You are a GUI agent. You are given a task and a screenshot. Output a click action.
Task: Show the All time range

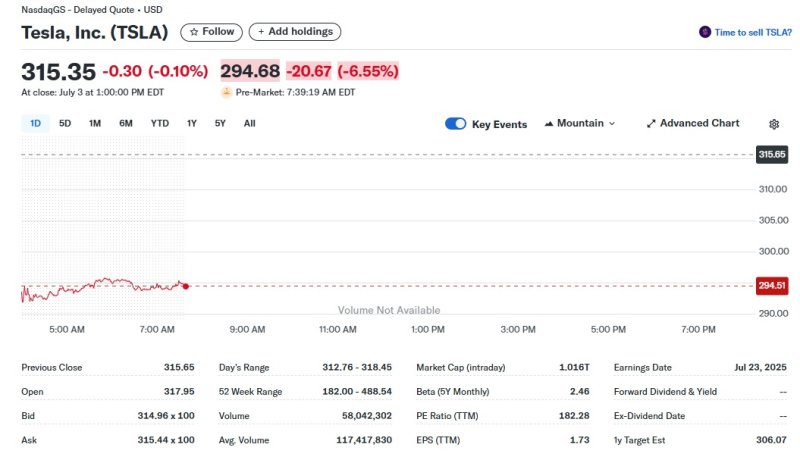tap(249, 123)
